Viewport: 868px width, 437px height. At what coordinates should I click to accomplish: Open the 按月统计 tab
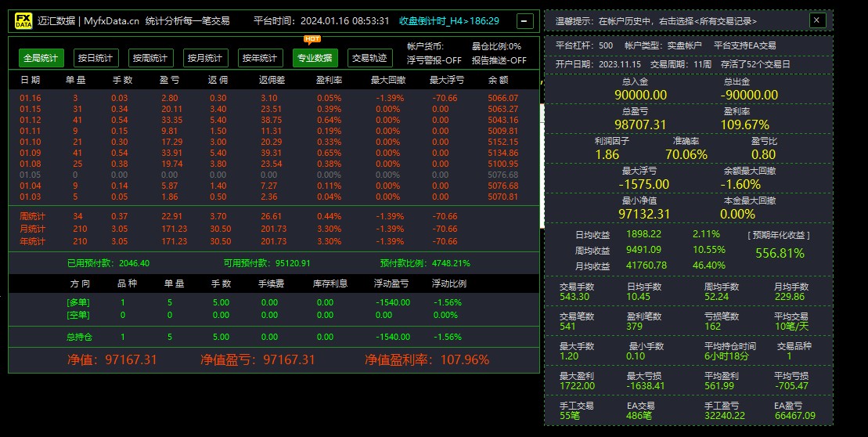(205, 58)
